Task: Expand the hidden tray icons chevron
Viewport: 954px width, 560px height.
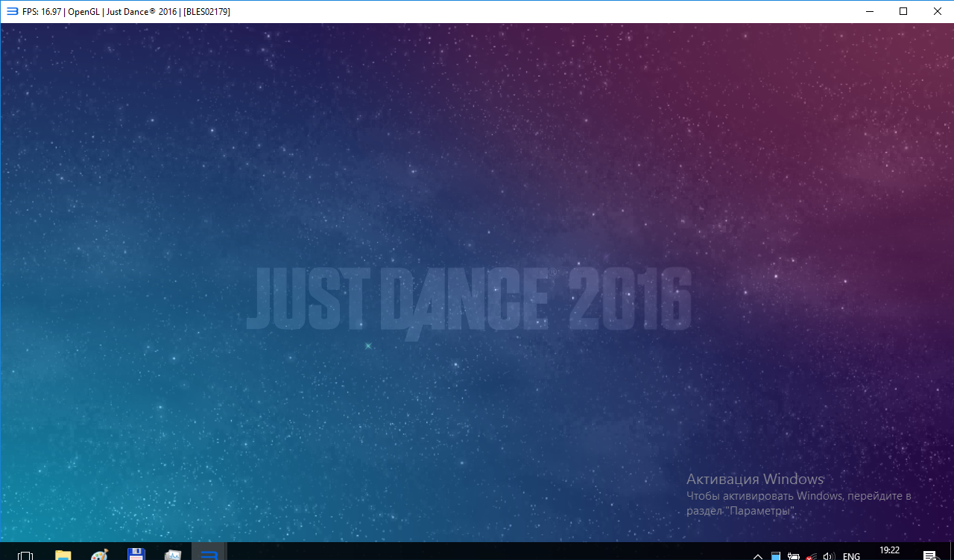Action: (x=758, y=556)
